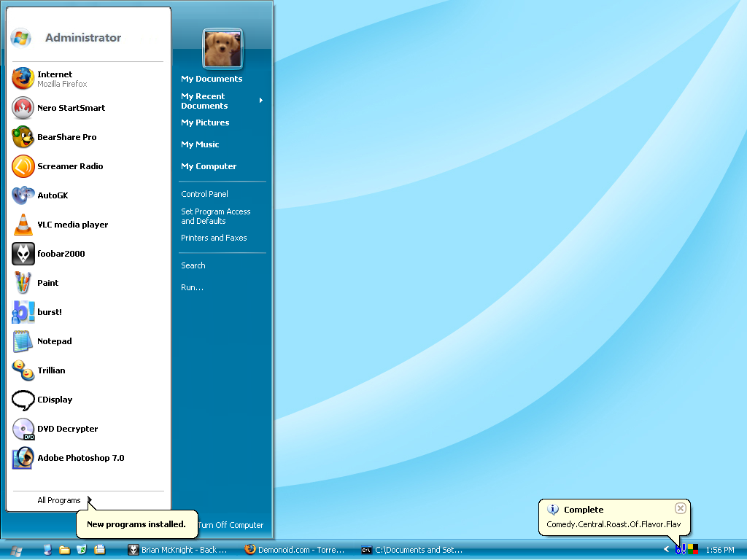
Task: Expand hidden system tray icons arrow
Action: [666, 550]
